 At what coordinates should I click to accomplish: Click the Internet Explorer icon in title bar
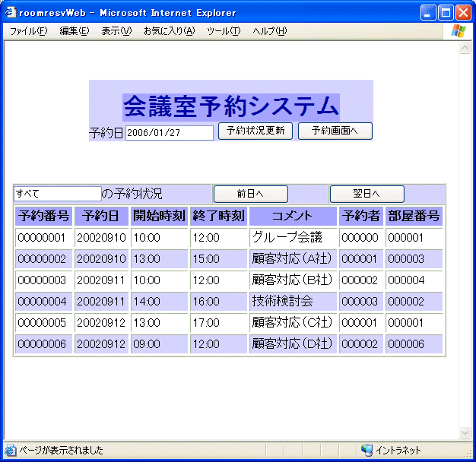(x=10, y=12)
